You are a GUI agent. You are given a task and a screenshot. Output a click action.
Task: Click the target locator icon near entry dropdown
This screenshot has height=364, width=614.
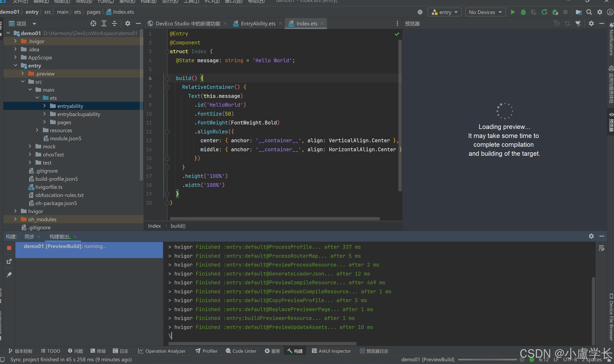coord(420,12)
